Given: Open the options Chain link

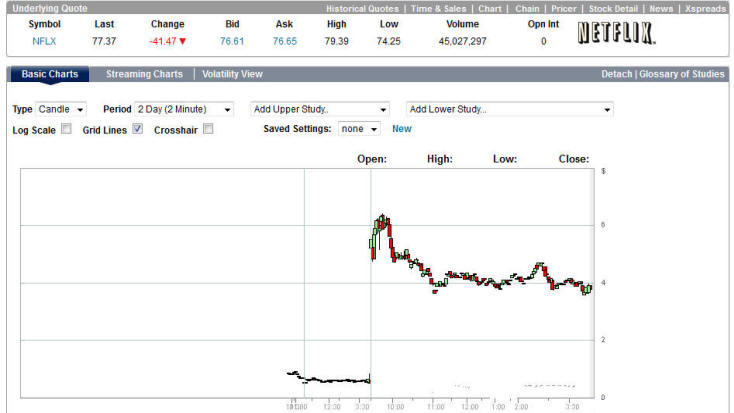Looking at the screenshot, I should click(527, 8).
